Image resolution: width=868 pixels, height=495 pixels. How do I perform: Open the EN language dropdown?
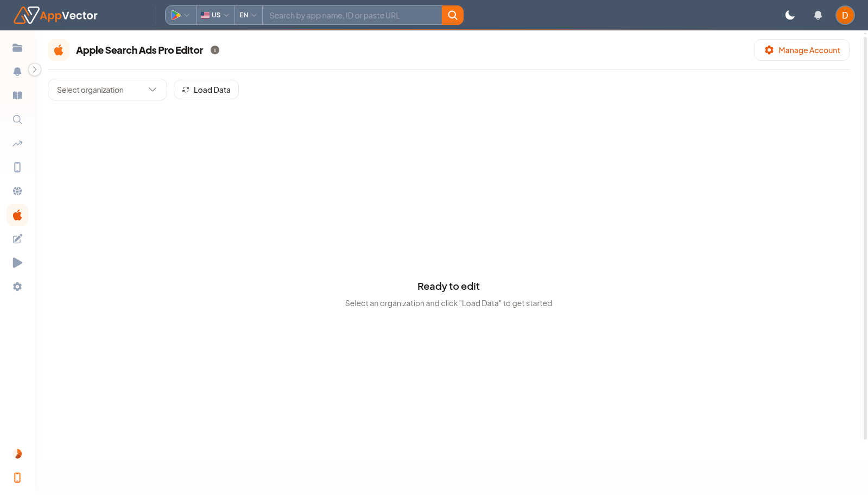(x=248, y=15)
